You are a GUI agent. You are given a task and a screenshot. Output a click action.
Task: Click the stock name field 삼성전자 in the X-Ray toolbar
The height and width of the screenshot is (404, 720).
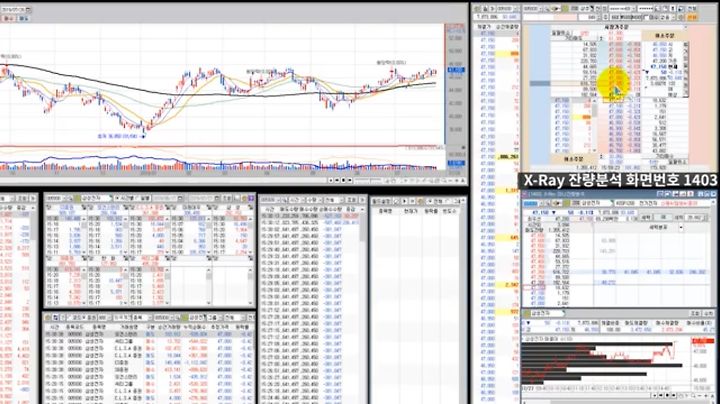click(592, 203)
